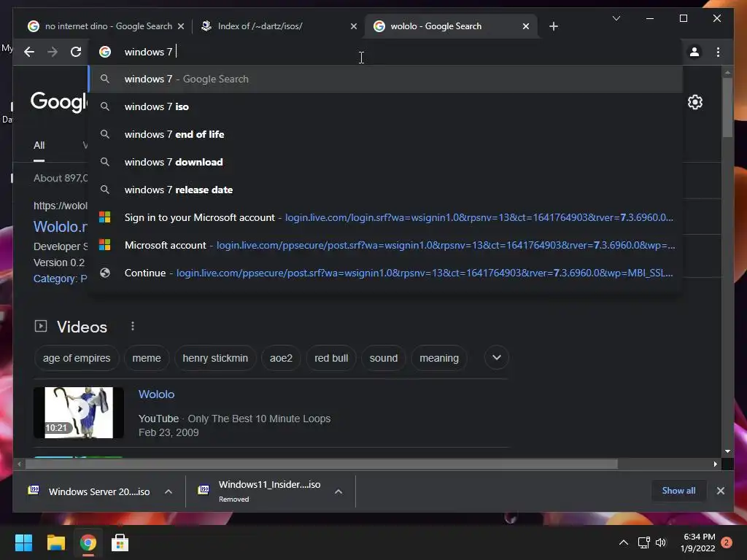Play the Wololo video thumbnail

pyautogui.click(x=79, y=413)
